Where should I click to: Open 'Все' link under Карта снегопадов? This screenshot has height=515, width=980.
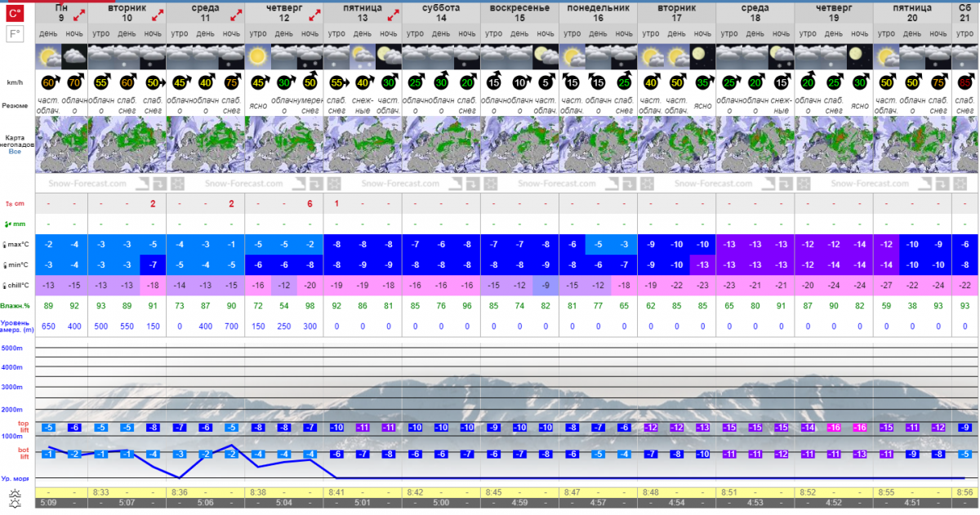pyautogui.click(x=15, y=151)
